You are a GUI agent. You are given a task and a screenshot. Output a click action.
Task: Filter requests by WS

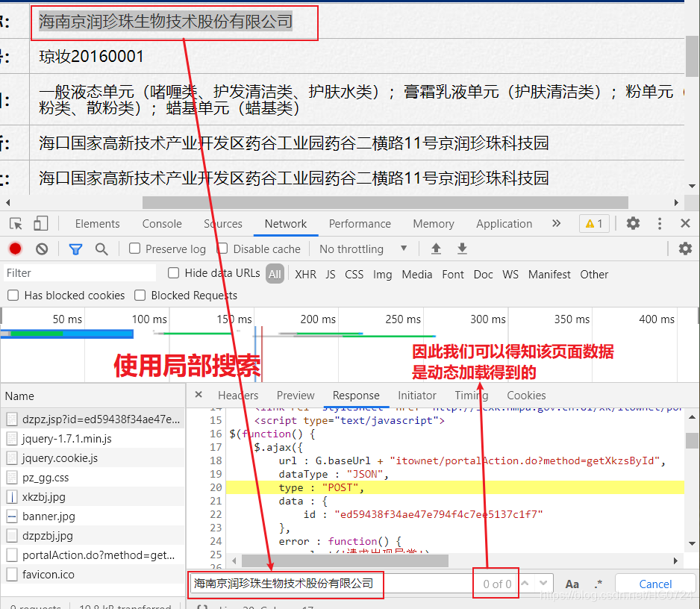[510, 274]
